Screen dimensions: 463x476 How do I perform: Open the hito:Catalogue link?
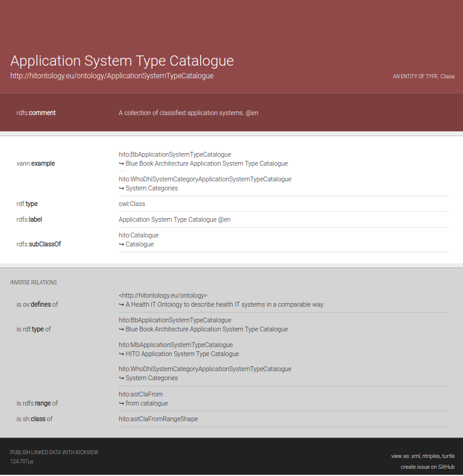click(139, 235)
